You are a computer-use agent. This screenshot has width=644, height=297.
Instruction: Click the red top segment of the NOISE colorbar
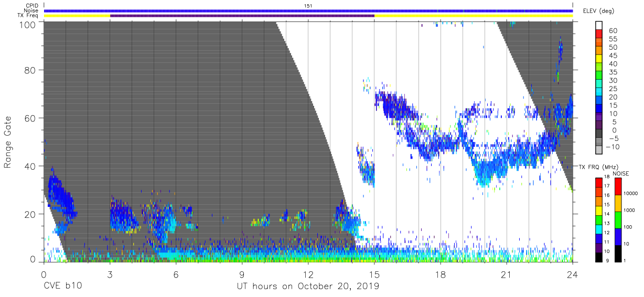coord(618,186)
